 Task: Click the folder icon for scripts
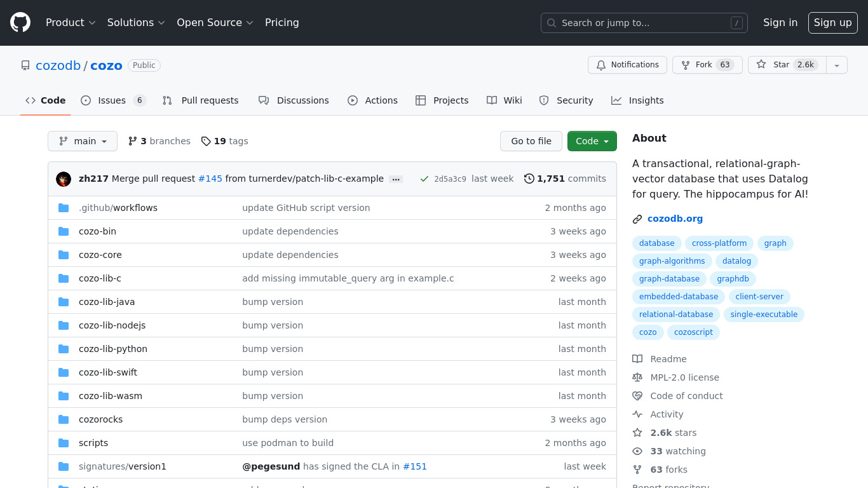point(64,443)
